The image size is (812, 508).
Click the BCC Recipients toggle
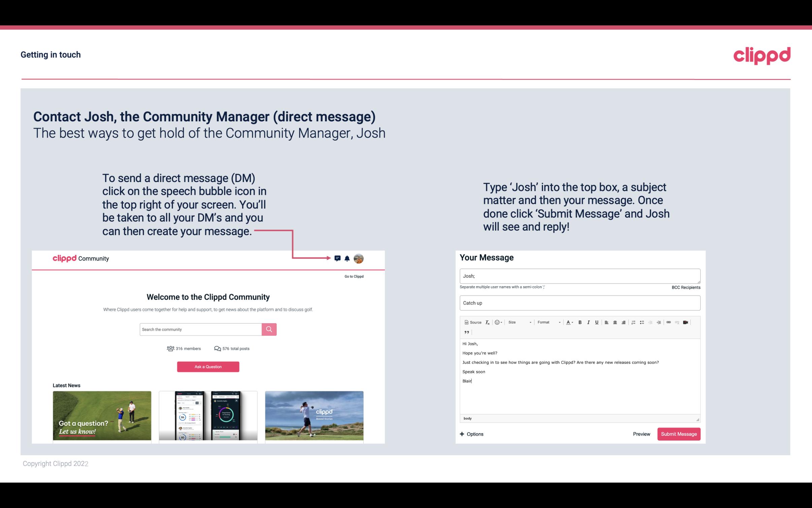click(x=685, y=287)
